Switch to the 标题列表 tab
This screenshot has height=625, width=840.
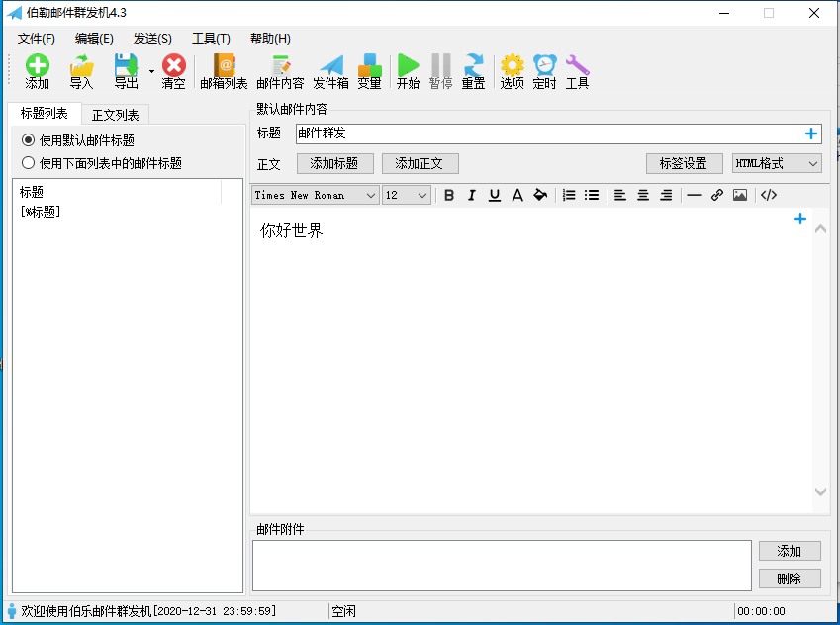tap(45, 114)
